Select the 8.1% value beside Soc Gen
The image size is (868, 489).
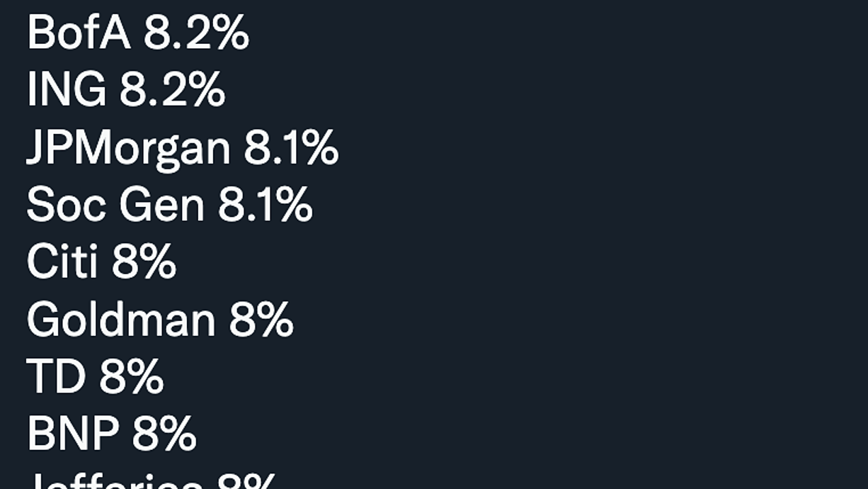coord(265,205)
